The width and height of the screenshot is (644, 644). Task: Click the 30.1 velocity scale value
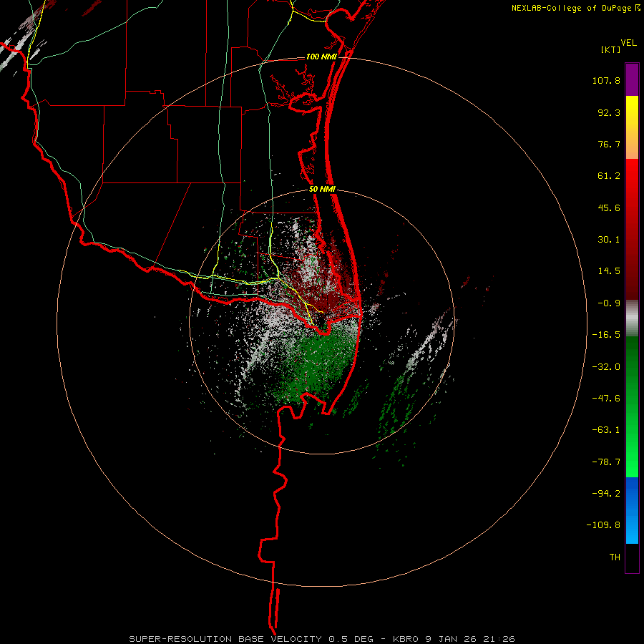[609, 240]
